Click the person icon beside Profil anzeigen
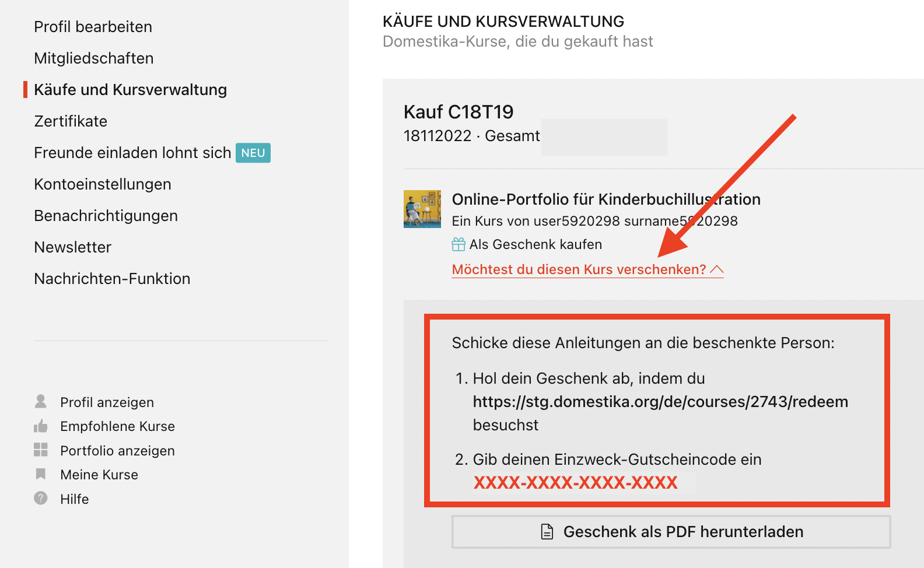 tap(41, 402)
